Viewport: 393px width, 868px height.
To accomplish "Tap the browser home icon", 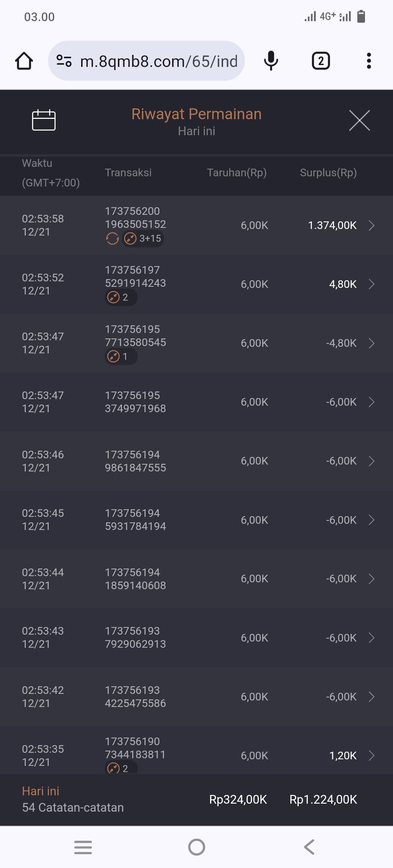I will pyautogui.click(x=24, y=61).
